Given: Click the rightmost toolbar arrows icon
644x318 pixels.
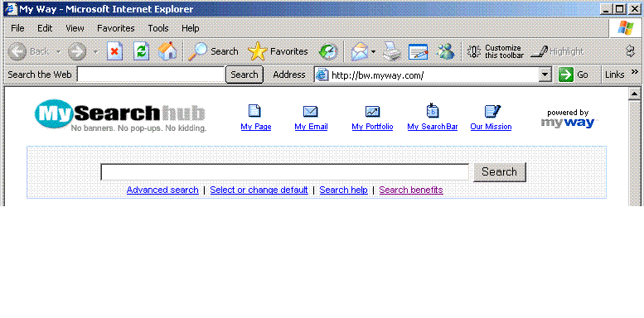Looking at the screenshot, I should (x=630, y=51).
